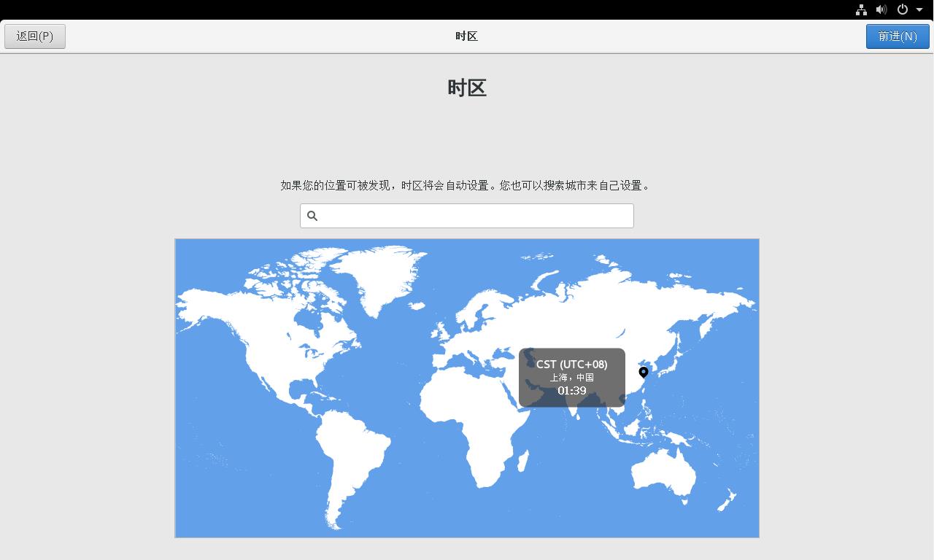934x560 pixels.
Task: Expand the system menu dropdown arrow
Action: tap(919, 9)
